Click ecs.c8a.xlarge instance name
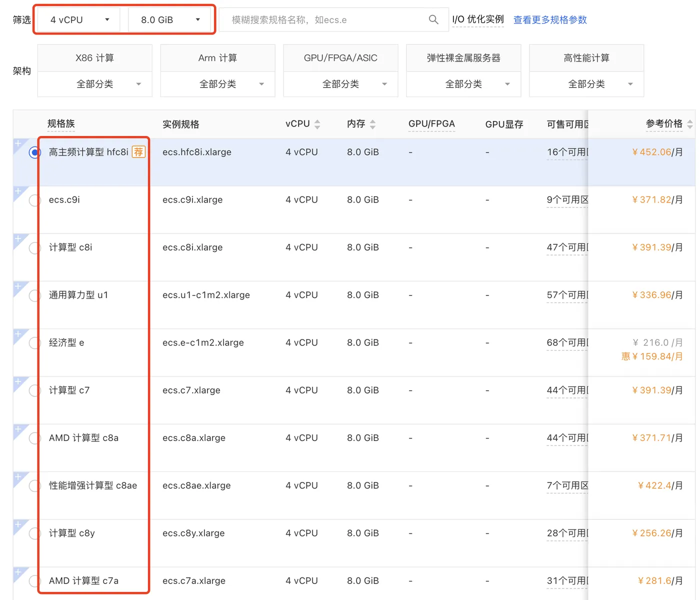 194,438
